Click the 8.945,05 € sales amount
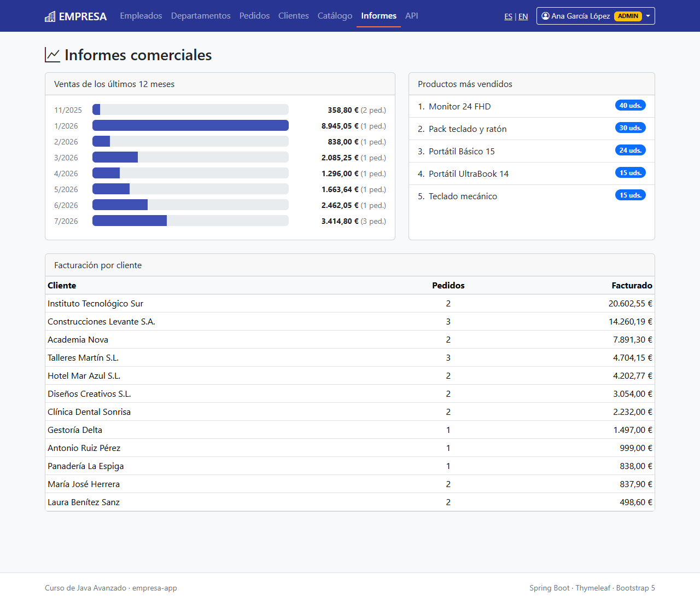700x602 pixels. (x=340, y=126)
